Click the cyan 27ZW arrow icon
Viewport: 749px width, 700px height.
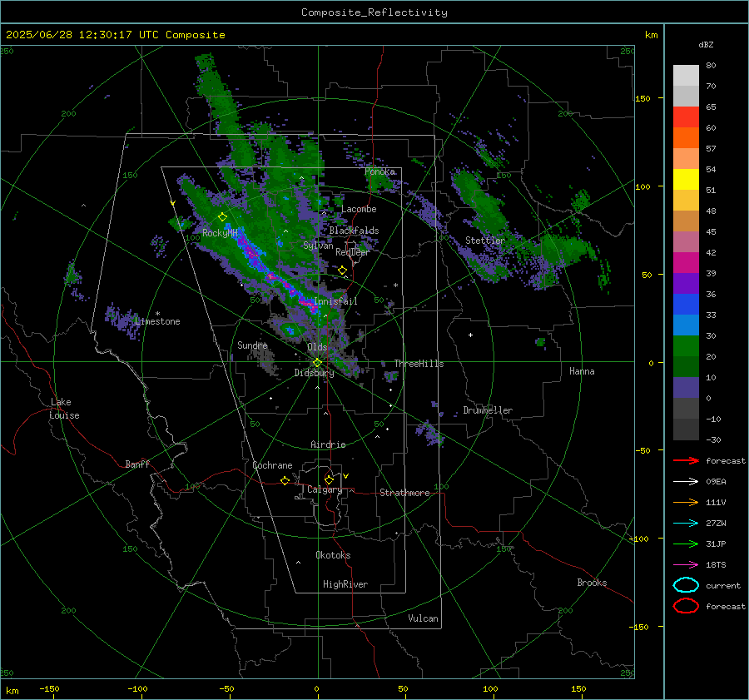point(686,524)
